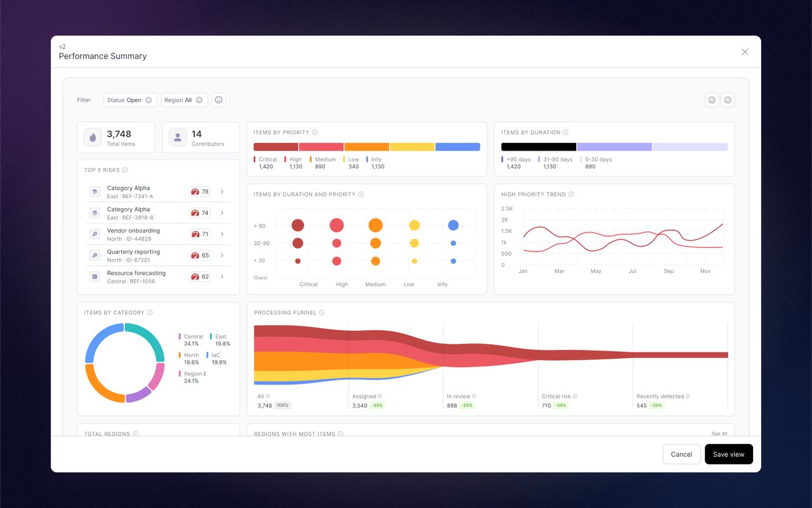Click the gauge score badge showing 65
Viewport: 812px width, 508px height.
coord(200,255)
